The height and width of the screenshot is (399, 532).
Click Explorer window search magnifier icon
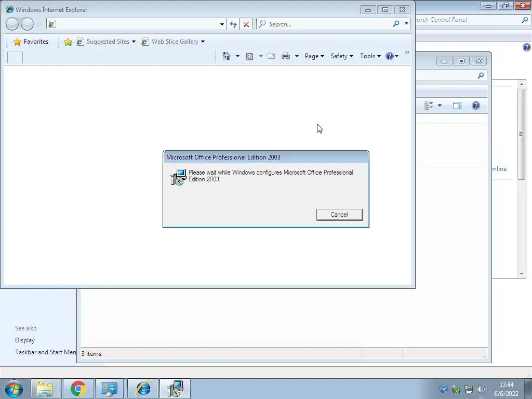[481, 75]
